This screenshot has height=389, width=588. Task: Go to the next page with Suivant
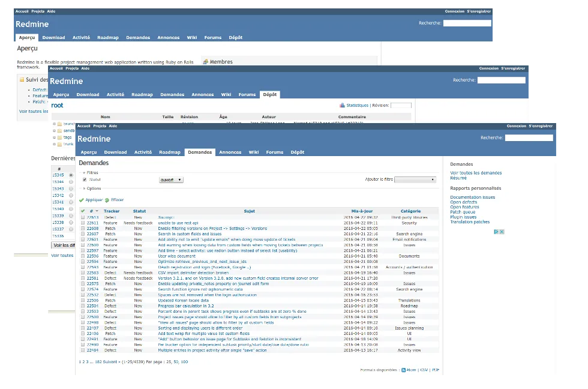click(112, 362)
